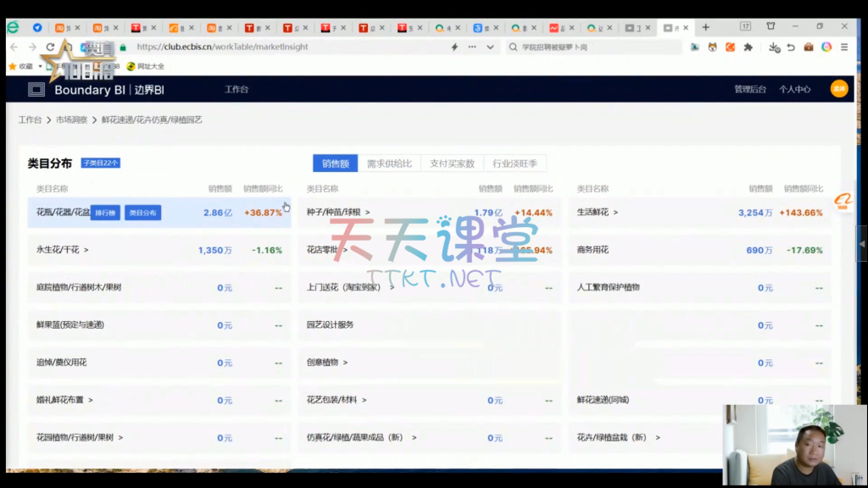Screen dimensions: 868x488
Task: Click the browser reload icon
Action: pos(51,47)
